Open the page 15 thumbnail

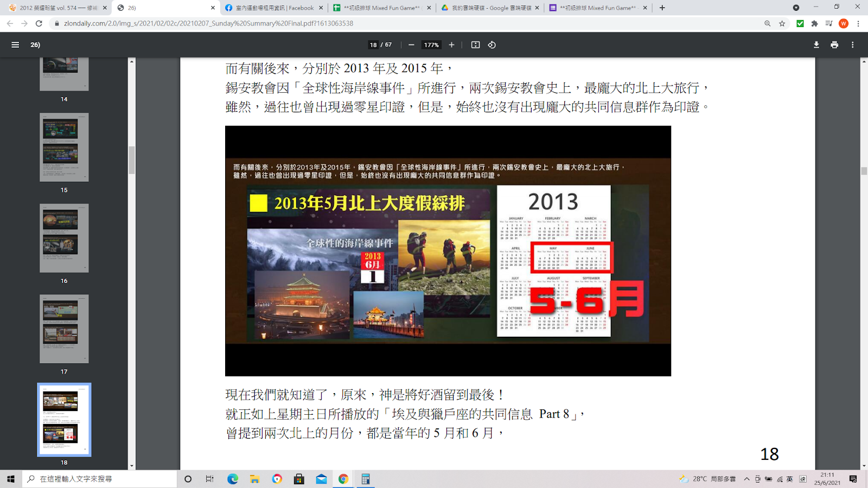pyautogui.click(x=64, y=147)
